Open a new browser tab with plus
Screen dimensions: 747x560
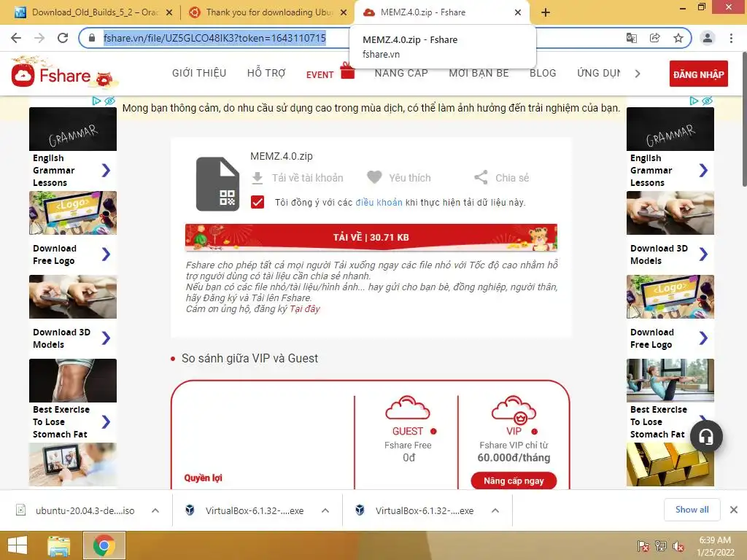[546, 12]
